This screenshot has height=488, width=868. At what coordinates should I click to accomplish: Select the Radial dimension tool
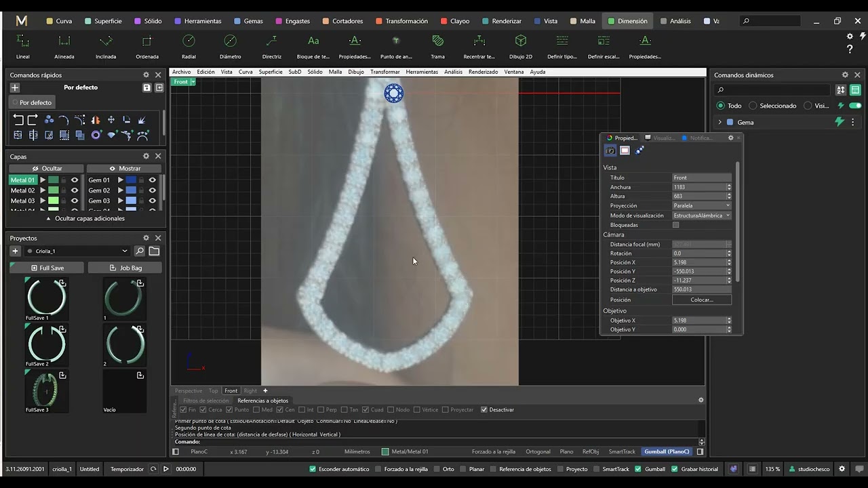pyautogui.click(x=189, y=46)
